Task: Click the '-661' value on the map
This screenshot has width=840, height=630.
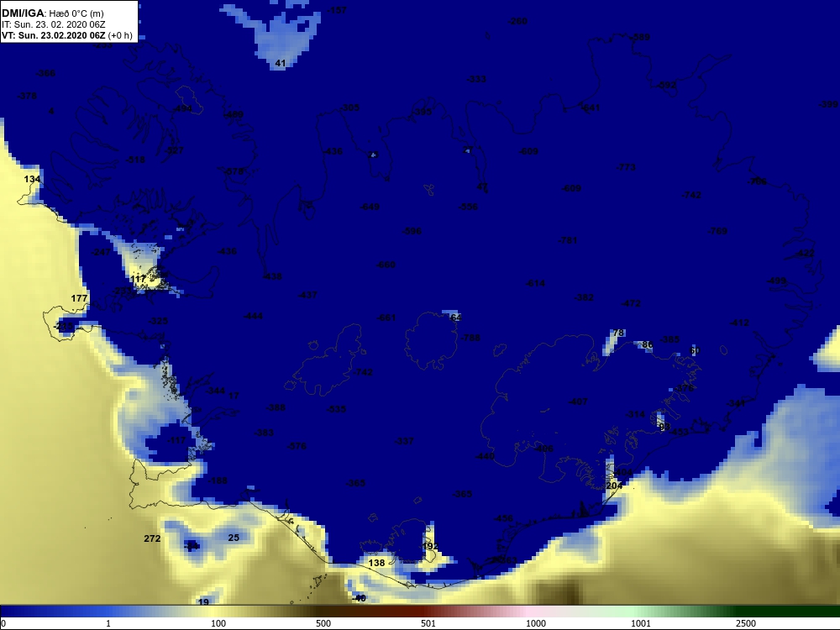Action: tap(386, 318)
